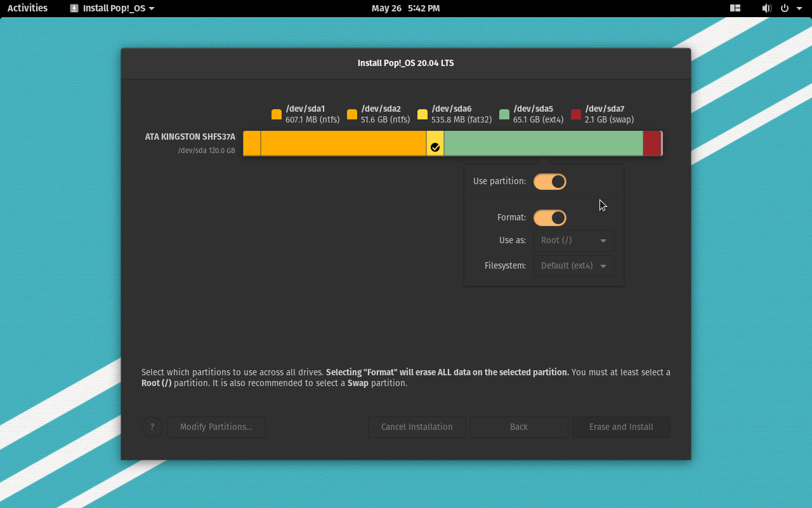812x508 pixels.
Task: Click the /dev/sda1 legend label
Action: 305,109
